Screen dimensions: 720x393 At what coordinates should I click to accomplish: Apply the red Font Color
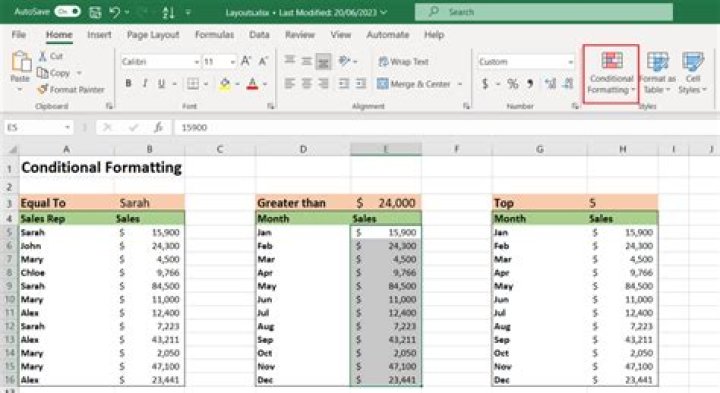[252, 84]
